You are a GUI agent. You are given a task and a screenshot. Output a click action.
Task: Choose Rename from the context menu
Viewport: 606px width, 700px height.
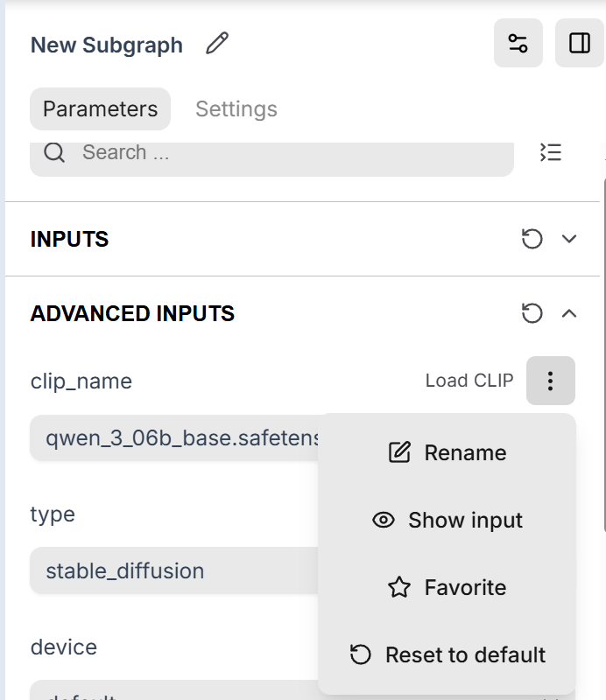tap(447, 452)
